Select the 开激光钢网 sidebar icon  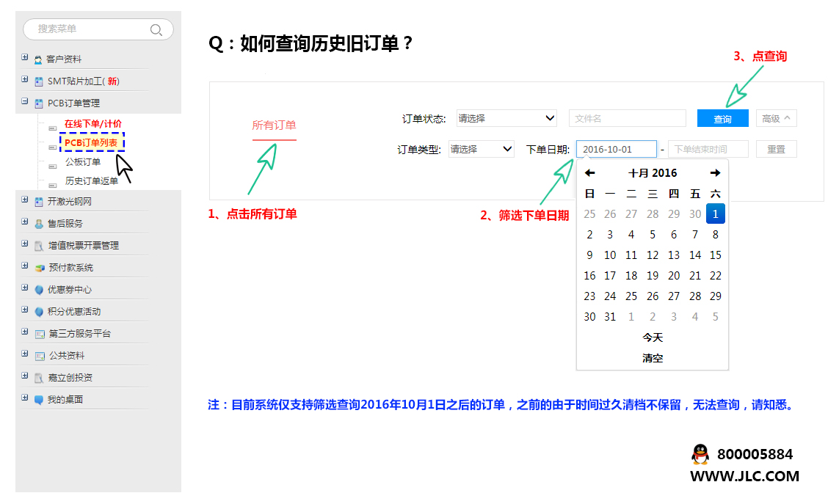pos(40,201)
